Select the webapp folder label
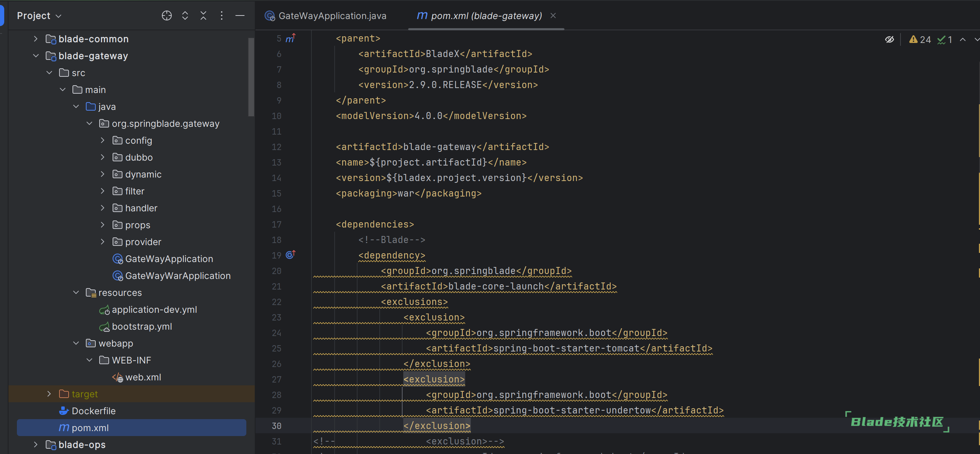Screen dimensions: 980x454 coord(116,343)
